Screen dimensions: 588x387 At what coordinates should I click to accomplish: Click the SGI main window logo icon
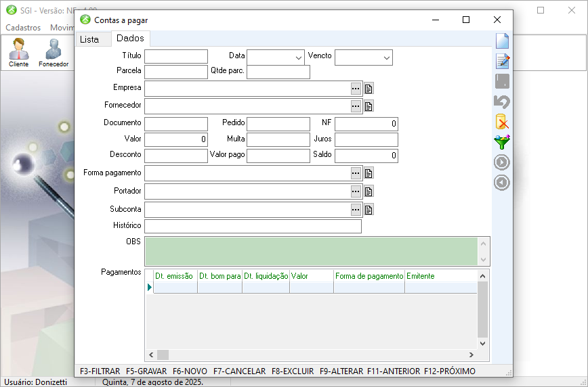point(12,10)
